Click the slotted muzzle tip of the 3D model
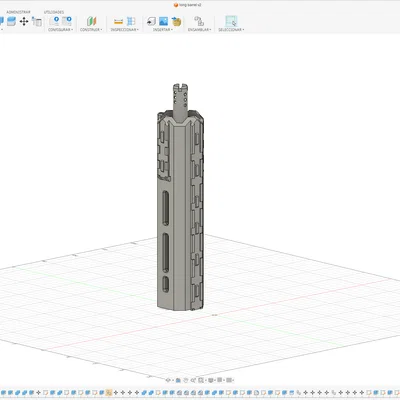Image resolution: width=400 pixels, height=400 pixels. (180, 87)
